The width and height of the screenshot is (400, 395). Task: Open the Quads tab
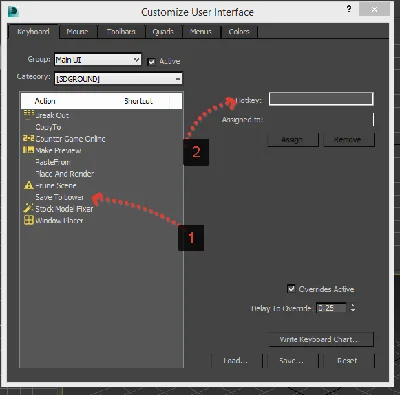point(163,32)
